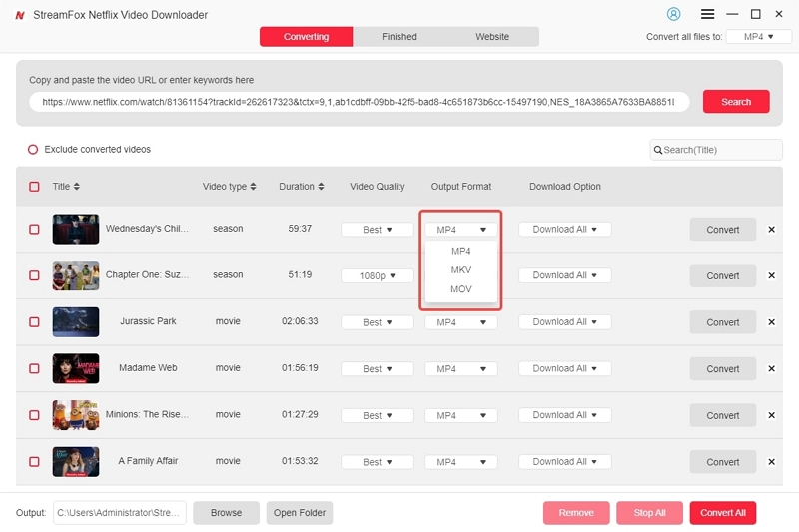Open Output Format dropdown for Jurassic Park
The height and width of the screenshot is (532, 799).
(x=461, y=322)
